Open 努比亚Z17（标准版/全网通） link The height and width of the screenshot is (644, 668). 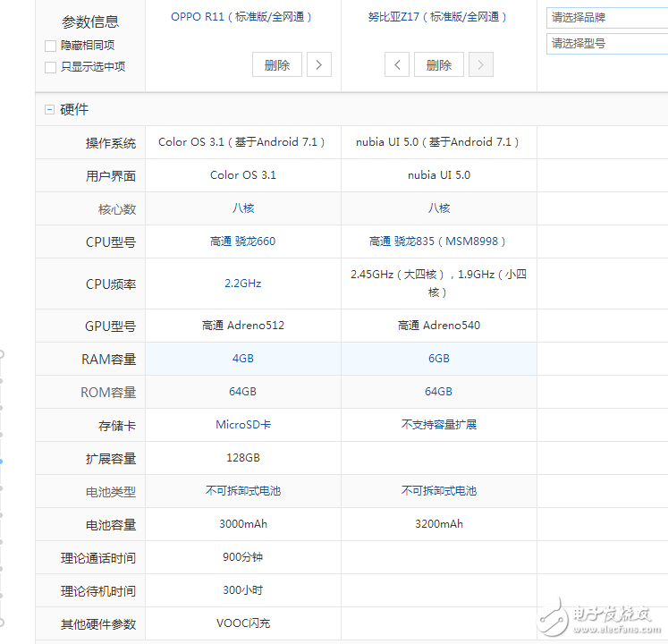point(437,17)
